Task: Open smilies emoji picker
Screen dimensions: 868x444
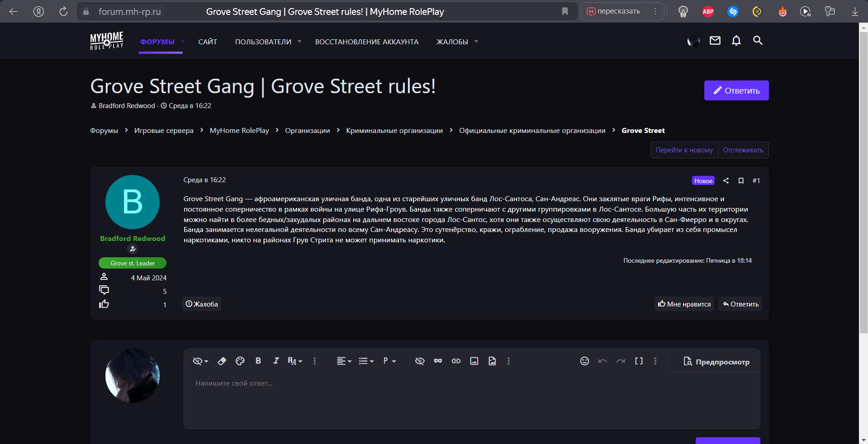Action: 584,361
